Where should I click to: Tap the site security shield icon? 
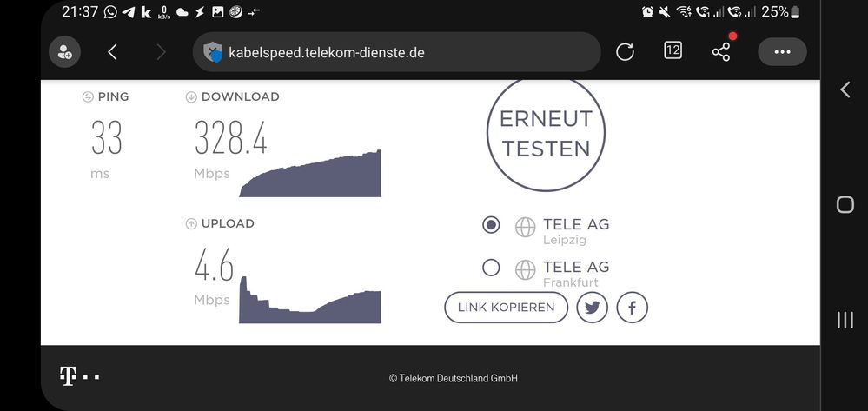[213, 53]
